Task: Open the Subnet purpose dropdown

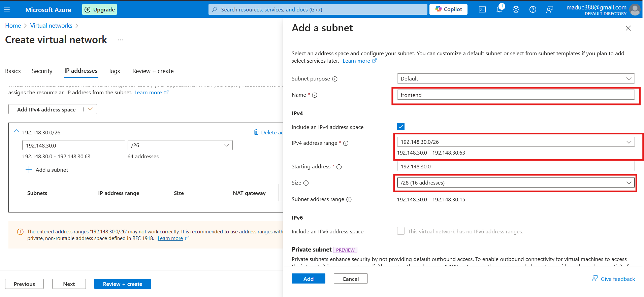Action: click(x=515, y=78)
